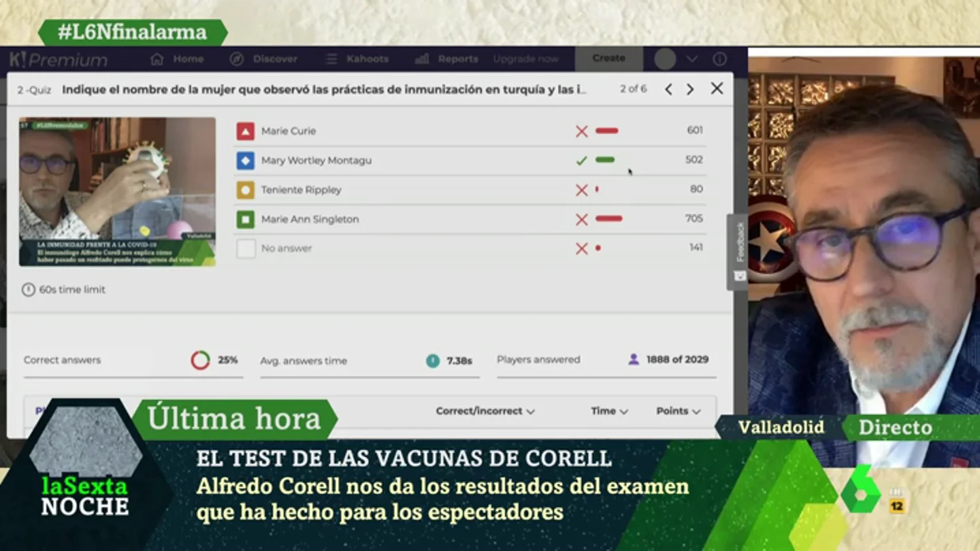Open the Correct/incorrect column dropdown
This screenshot has height=551, width=980.
485,411
